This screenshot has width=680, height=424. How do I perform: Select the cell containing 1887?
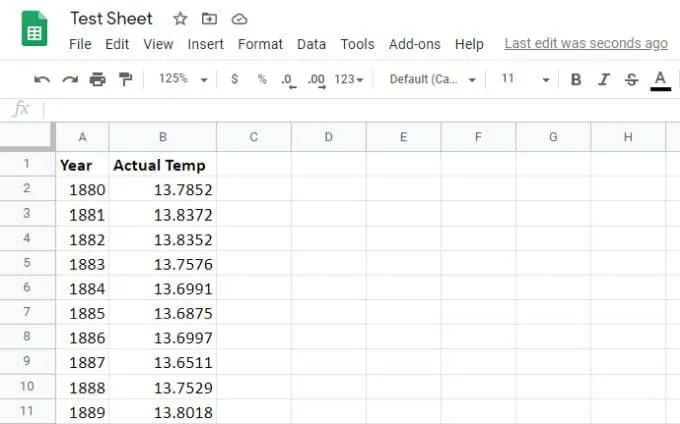coord(82,362)
